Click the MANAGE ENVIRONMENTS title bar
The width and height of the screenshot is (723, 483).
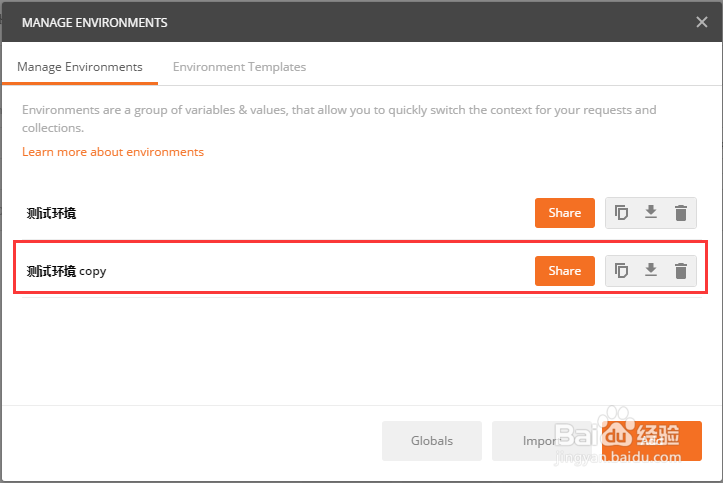click(x=95, y=23)
